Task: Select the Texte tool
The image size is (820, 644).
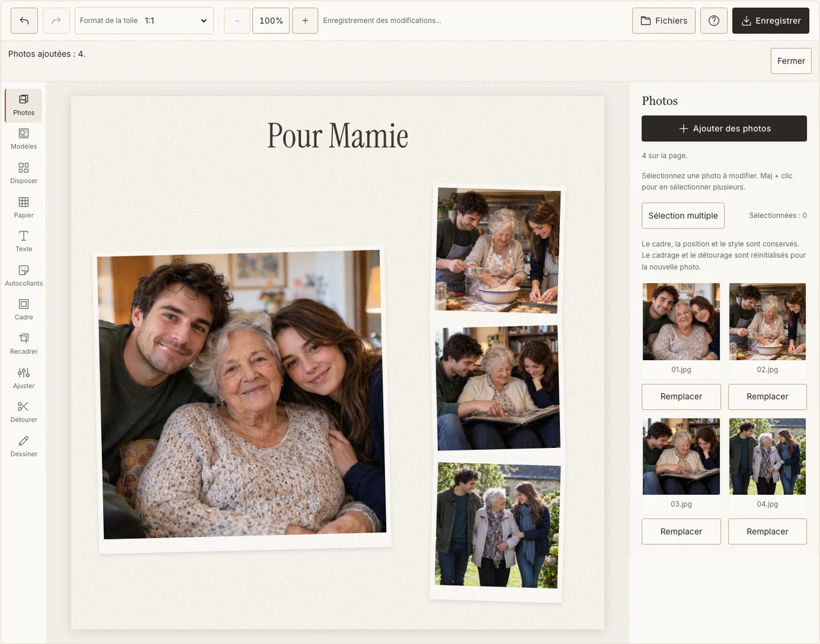Action: (x=24, y=242)
